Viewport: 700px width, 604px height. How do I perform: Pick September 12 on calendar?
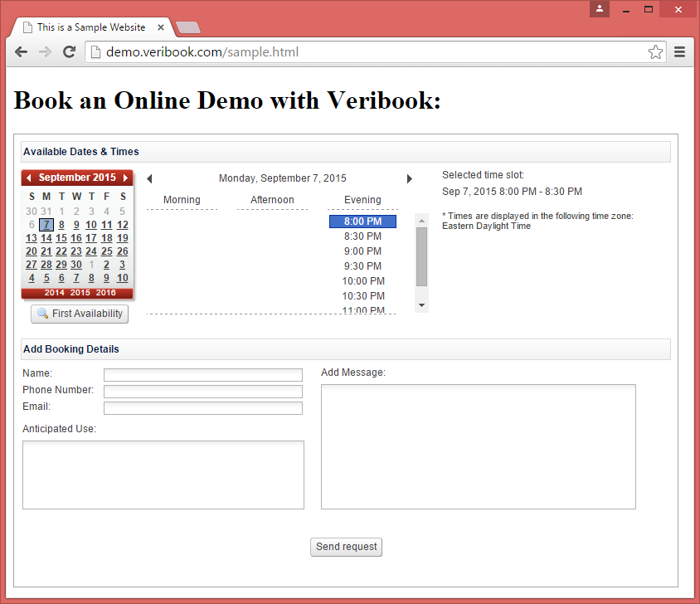(x=122, y=225)
